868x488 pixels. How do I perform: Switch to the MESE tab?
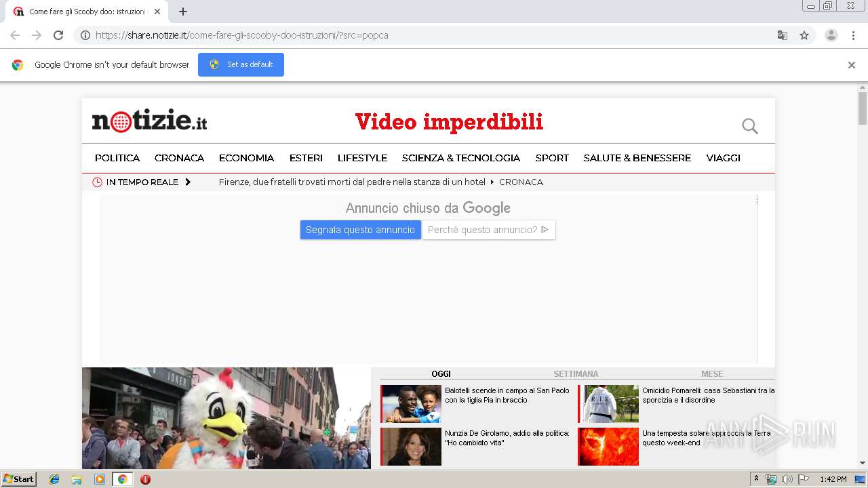[x=712, y=374]
